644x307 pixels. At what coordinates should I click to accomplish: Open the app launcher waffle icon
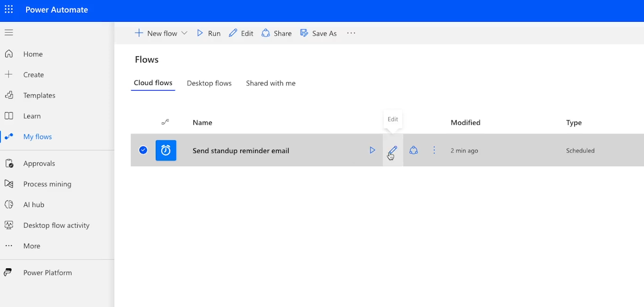click(9, 9)
